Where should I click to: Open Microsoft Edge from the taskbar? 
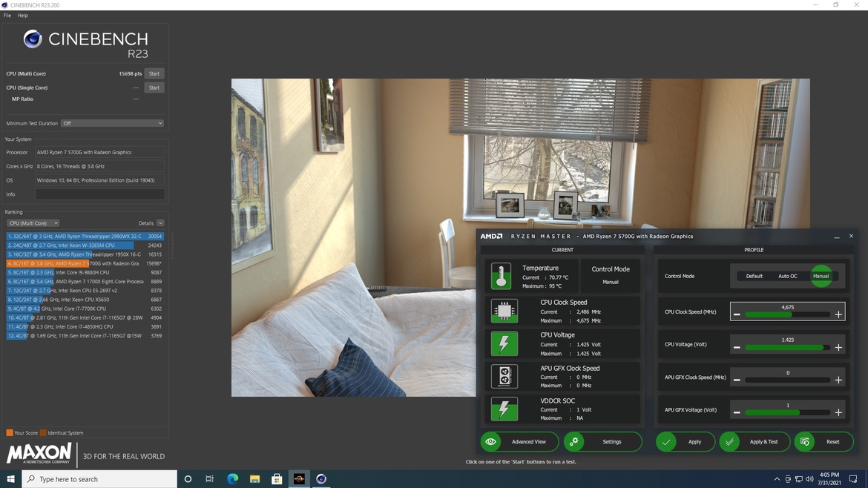(x=232, y=479)
